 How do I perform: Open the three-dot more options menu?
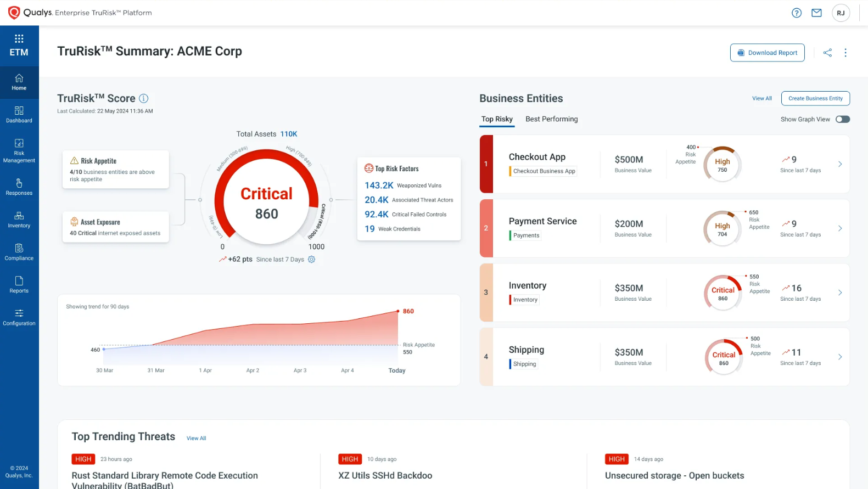845,53
